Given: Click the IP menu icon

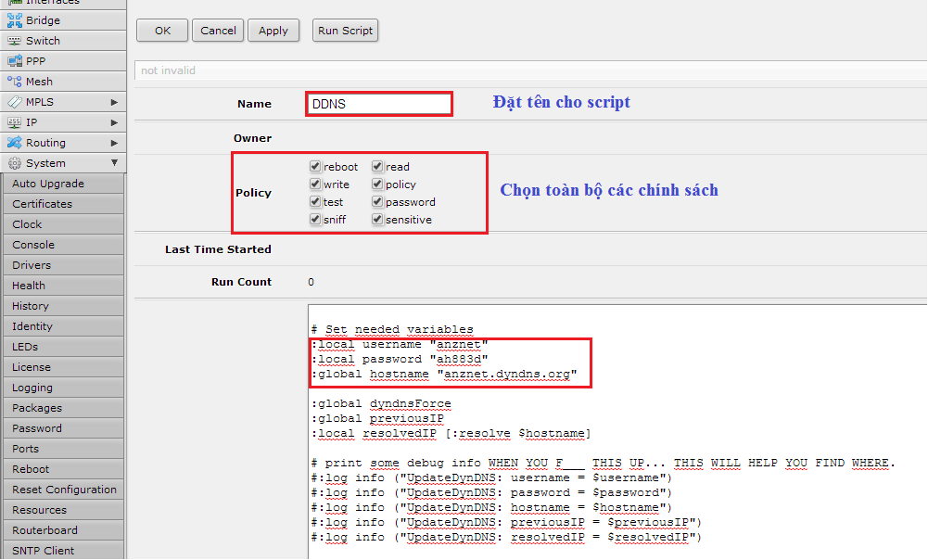Looking at the screenshot, I should (x=14, y=122).
